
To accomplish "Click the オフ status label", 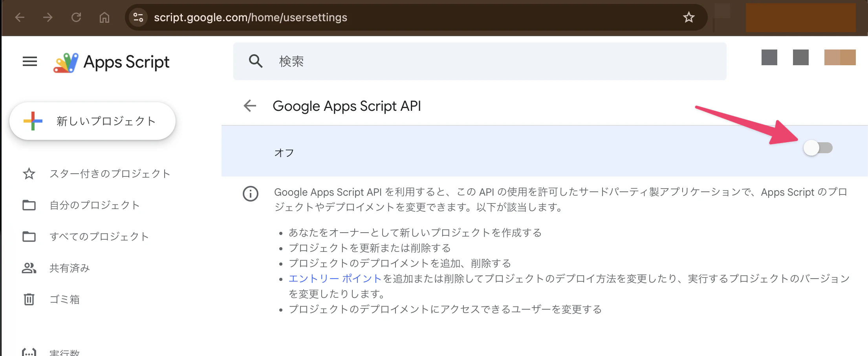I will 284,153.
